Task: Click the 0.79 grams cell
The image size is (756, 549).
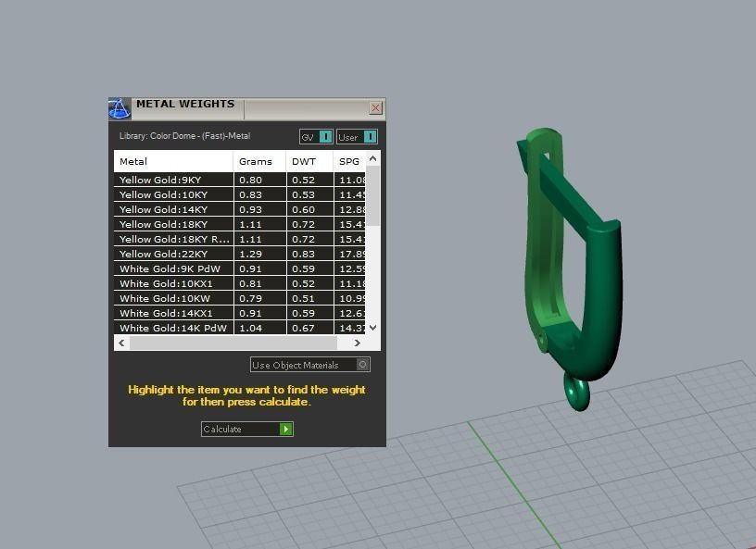Action: tap(259, 298)
